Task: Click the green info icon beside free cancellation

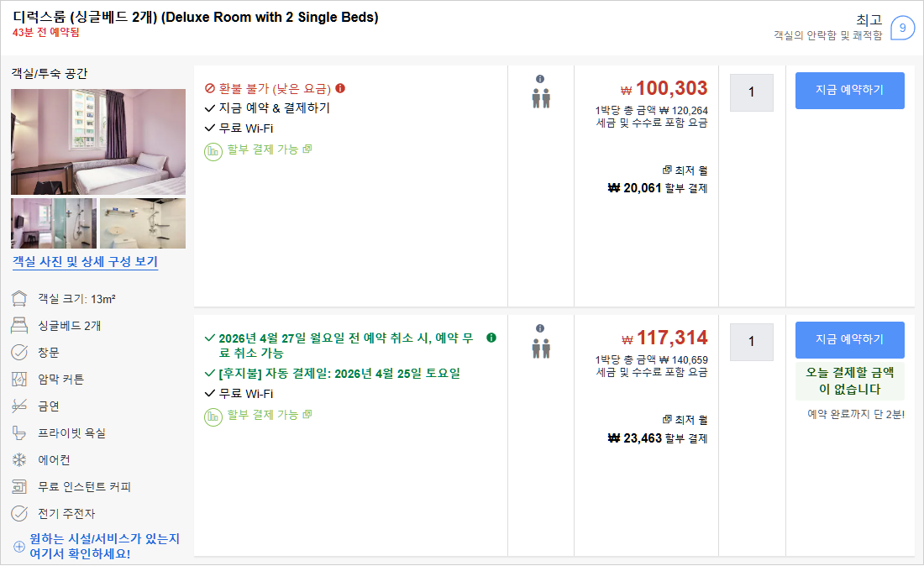Action: click(491, 338)
